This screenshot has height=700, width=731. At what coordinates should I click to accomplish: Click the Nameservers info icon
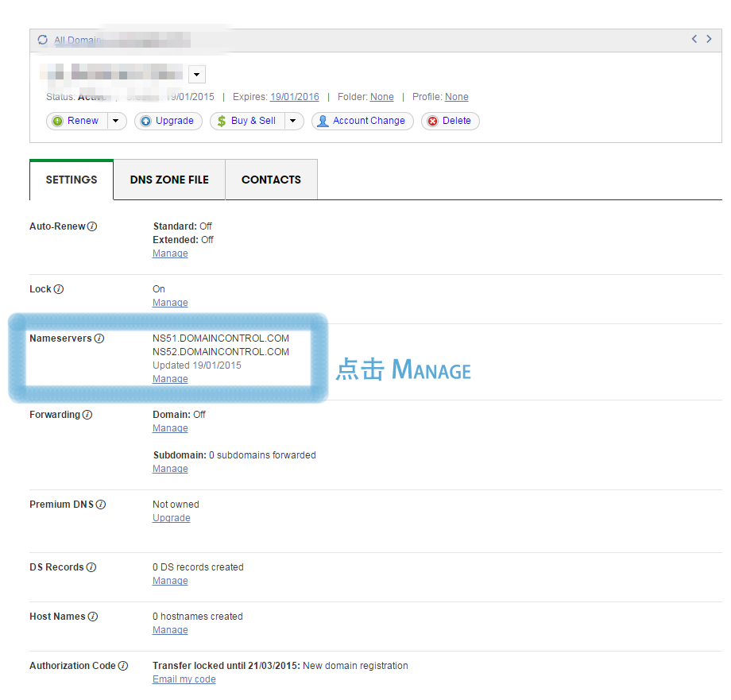click(x=99, y=338)
